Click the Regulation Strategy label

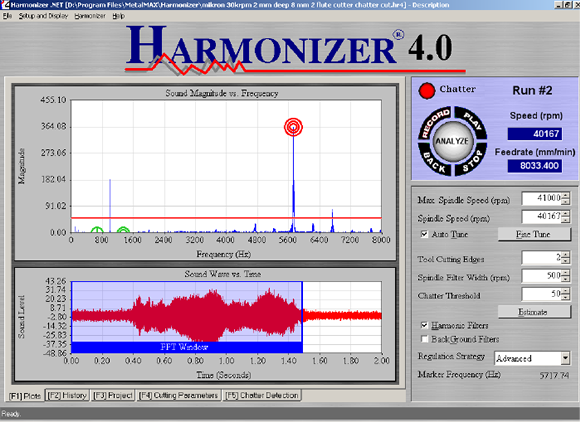click(451, 357)
